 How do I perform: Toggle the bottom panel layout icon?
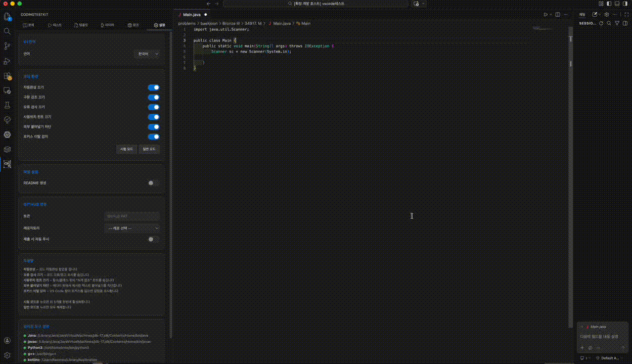coord(617,4)
